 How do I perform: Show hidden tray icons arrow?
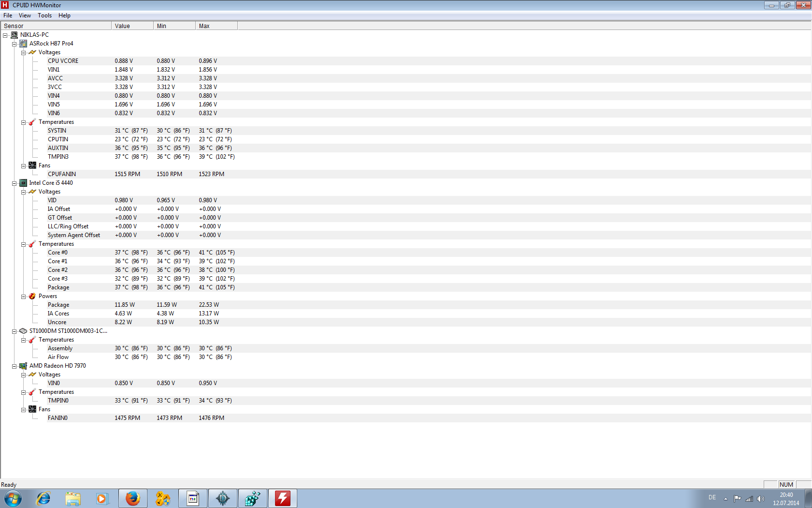pyautogui.click(x=725, y=499)
